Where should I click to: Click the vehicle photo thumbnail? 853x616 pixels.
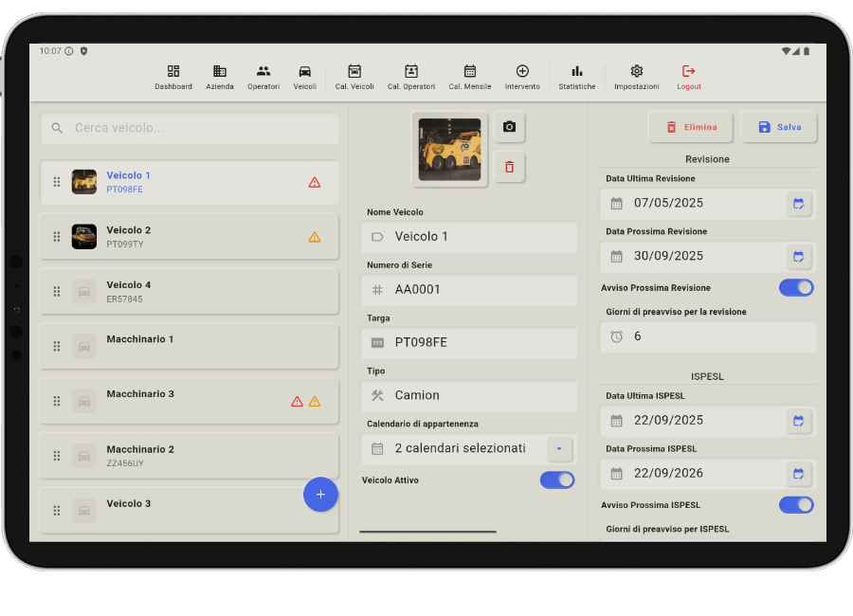tap(449, 147)
